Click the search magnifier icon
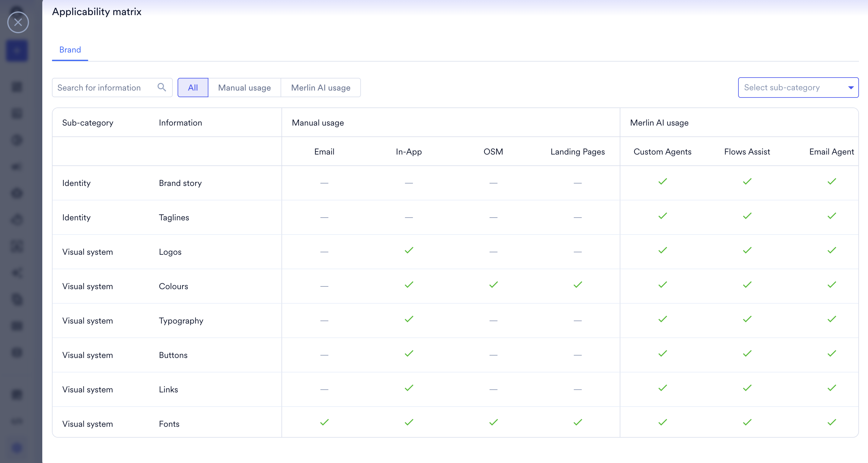Image resolution: width=868 pixels, height=463 pixels. coord(162,88)
